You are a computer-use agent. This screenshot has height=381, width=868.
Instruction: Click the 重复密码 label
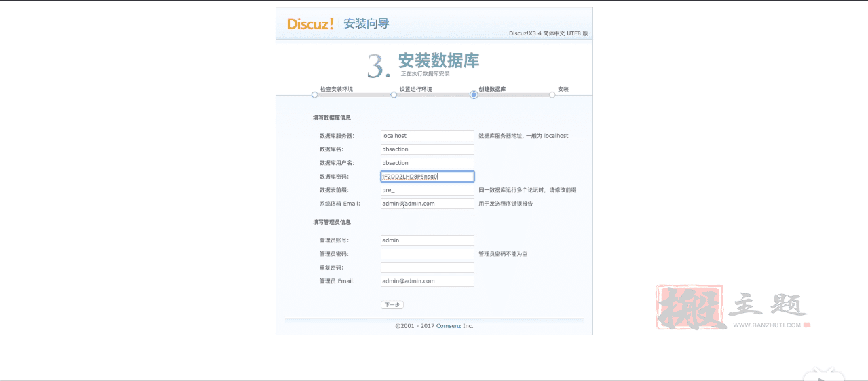(331, 268)
